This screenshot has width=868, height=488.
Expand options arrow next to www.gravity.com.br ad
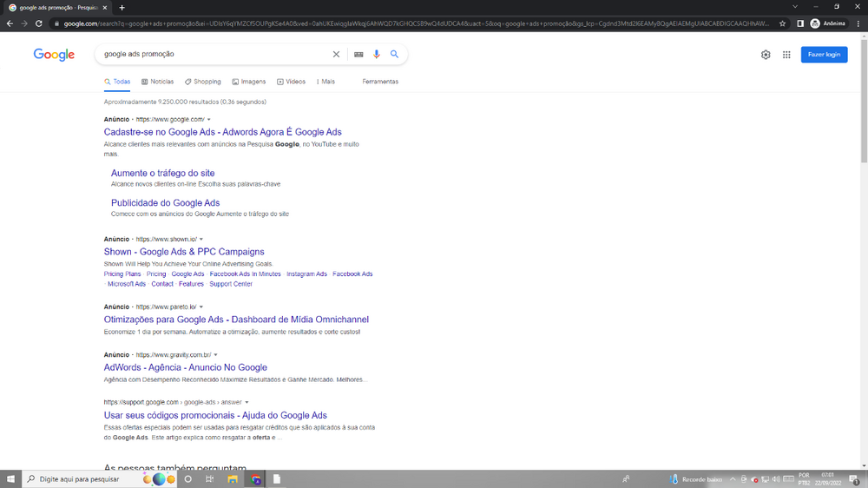coord(216,355)
